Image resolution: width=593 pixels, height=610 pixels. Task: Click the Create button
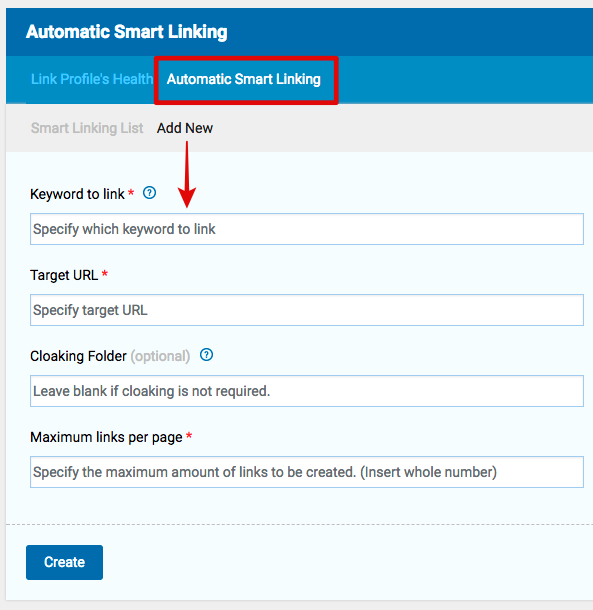65,562
